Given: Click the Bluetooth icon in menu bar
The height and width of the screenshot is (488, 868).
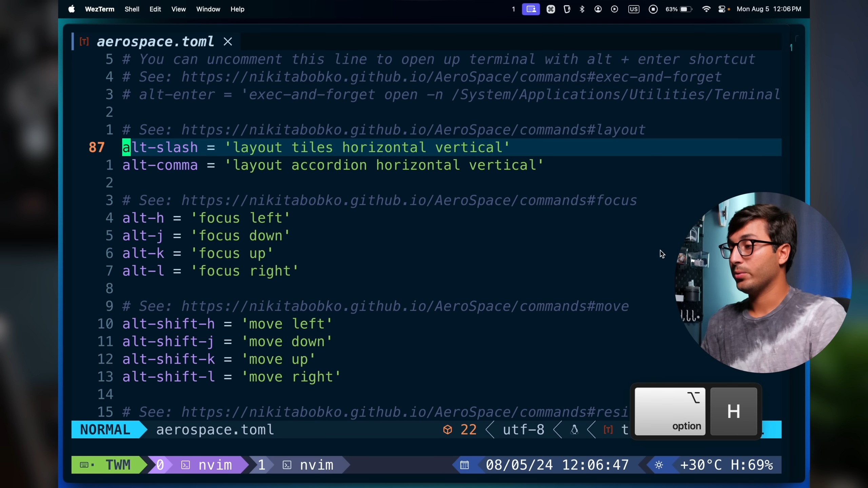Looking at the screenshot, I should pyautogui.click(x=582, y=9).
